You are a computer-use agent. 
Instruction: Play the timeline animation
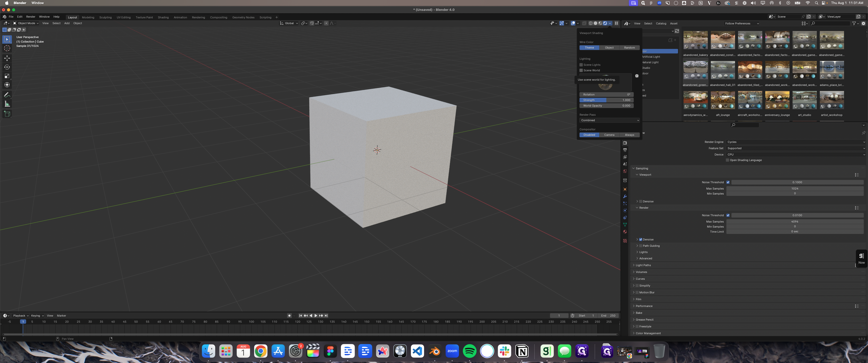(x=316, y=316)
